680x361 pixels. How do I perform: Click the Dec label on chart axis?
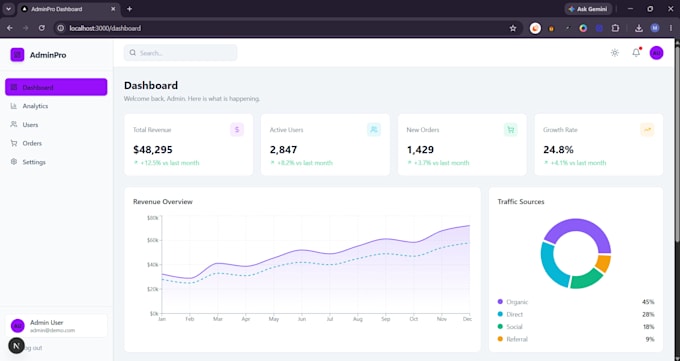(467, 319)
